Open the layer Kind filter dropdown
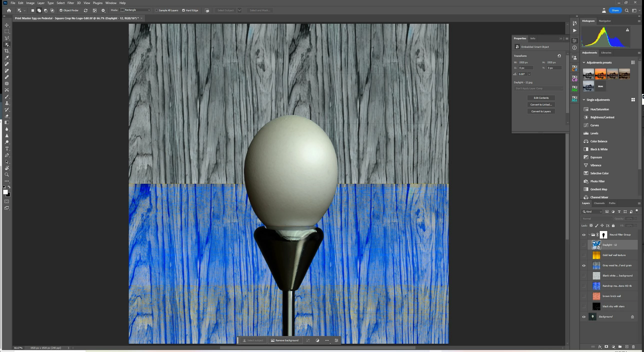 [592, 212]
